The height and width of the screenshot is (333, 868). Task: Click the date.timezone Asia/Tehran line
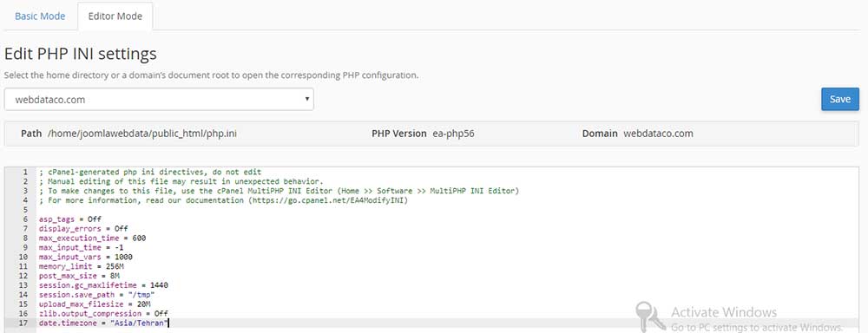point(103,323)
